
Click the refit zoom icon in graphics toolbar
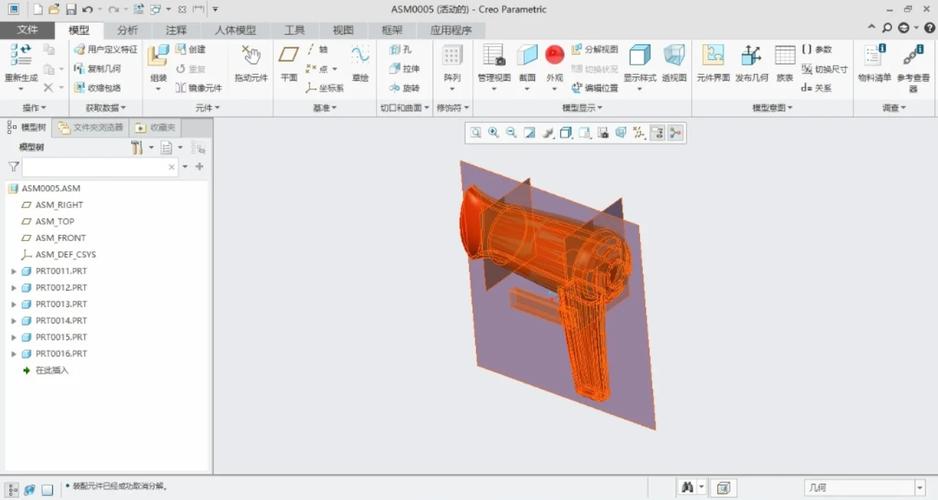pyautogui.click(x=476, y=132)
